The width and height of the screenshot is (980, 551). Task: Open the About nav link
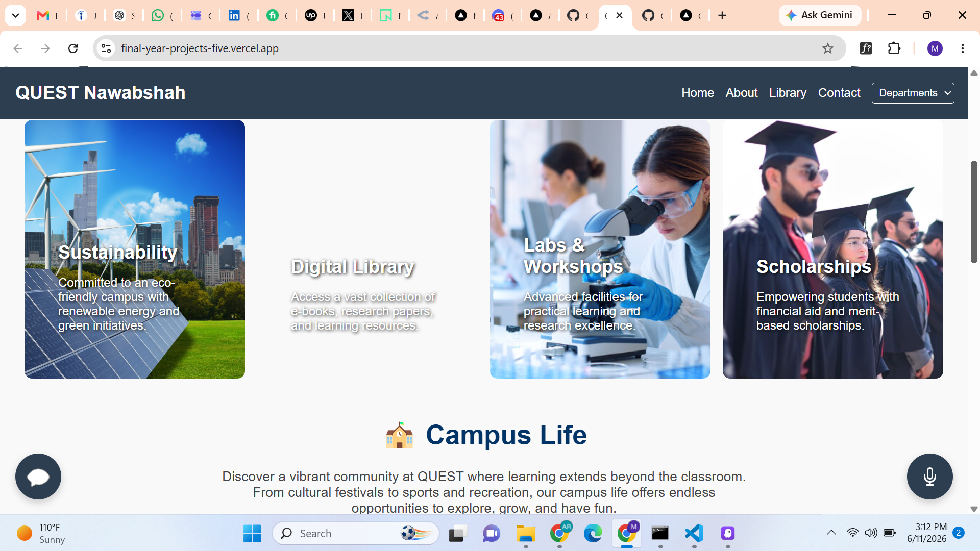coord(741,93)
